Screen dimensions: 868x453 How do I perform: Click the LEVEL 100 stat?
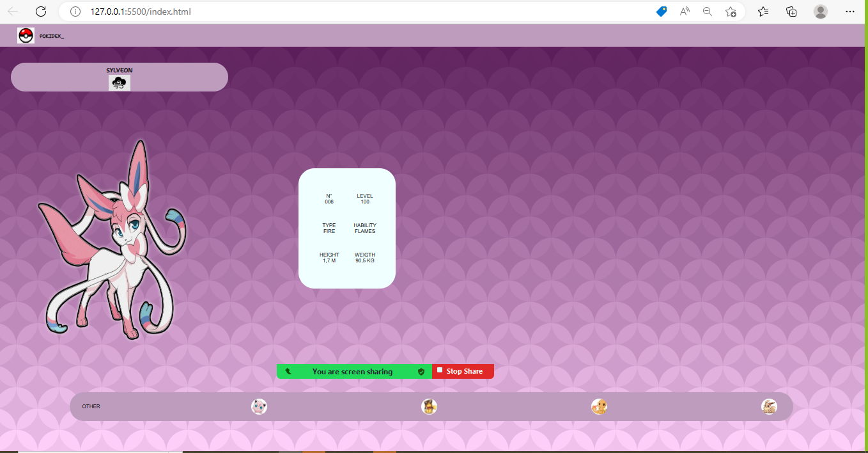tap(365, 199)
